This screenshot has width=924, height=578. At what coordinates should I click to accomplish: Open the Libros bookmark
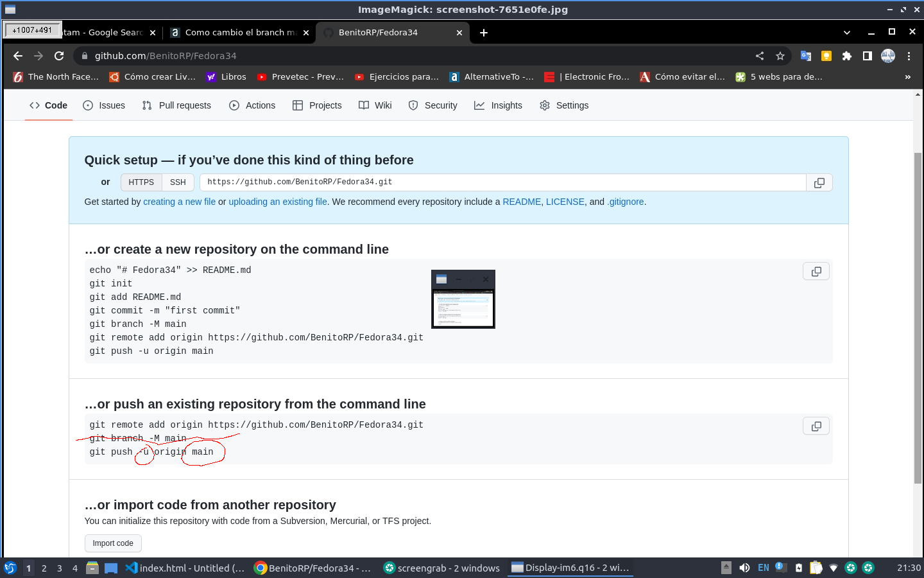pyautogui.click(x=226, y=77)
